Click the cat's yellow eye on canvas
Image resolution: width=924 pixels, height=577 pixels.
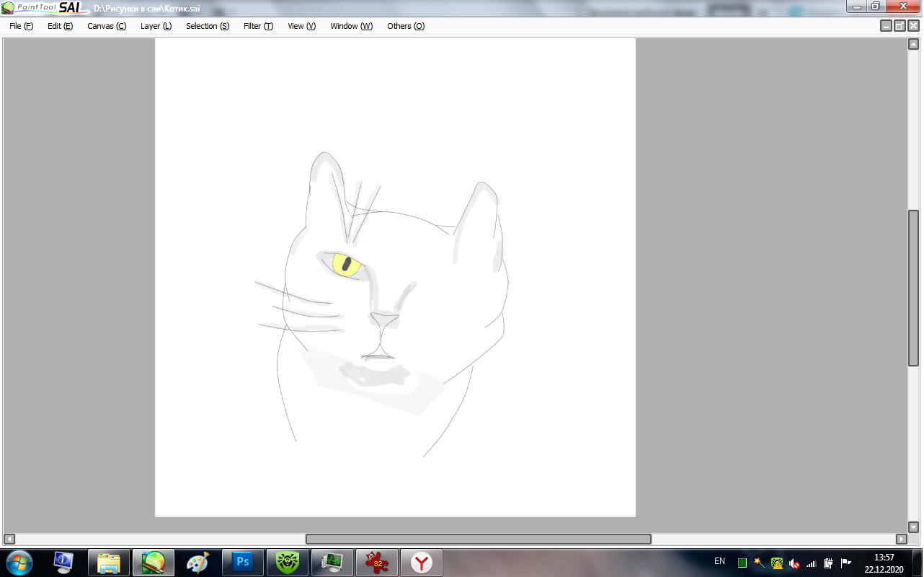pyautogui.click(x=346, y=265)
